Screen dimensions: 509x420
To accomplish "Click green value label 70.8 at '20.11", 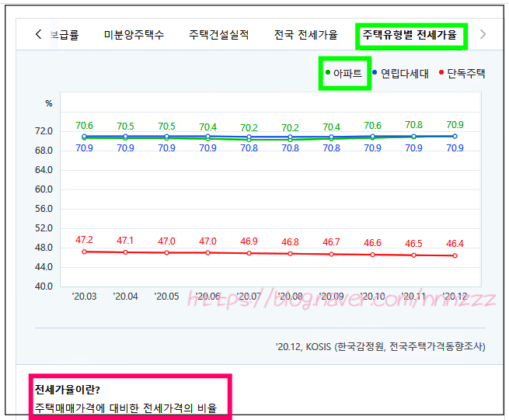I will pyautogui.click(x=414, y=125).
